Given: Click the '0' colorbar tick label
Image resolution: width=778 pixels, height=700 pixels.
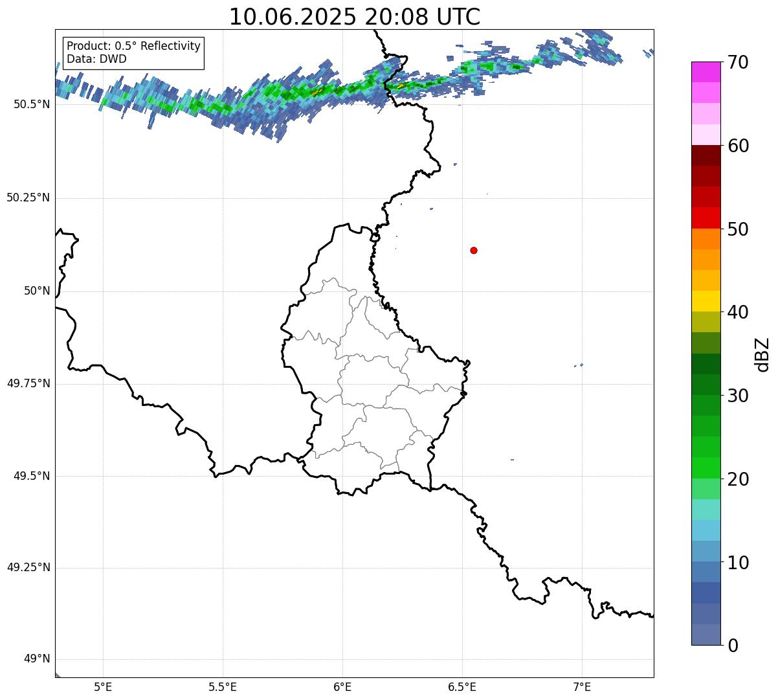Looking at the screenshot, I should 733,646.
